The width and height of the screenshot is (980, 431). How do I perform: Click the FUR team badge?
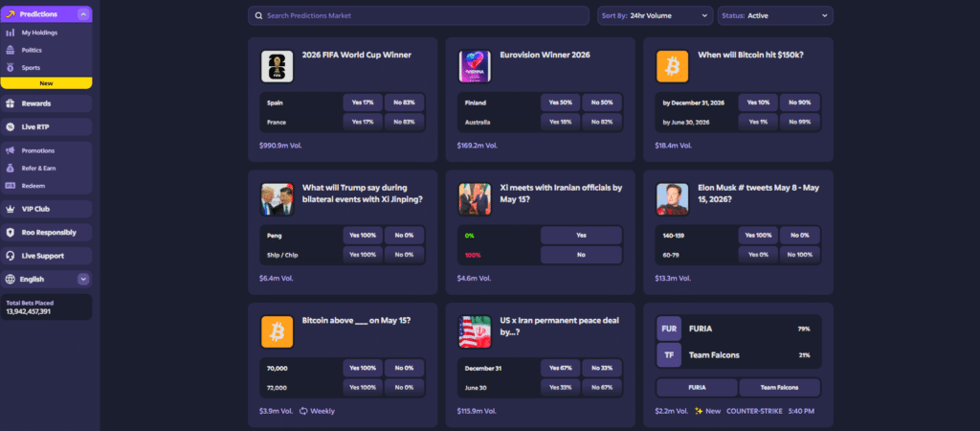pos(669,329)
